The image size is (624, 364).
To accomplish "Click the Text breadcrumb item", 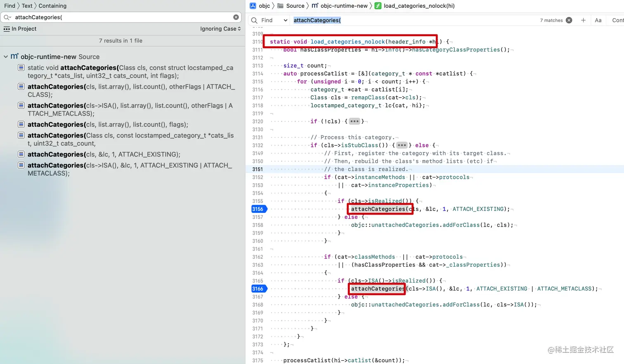I will tap(27, 6).
